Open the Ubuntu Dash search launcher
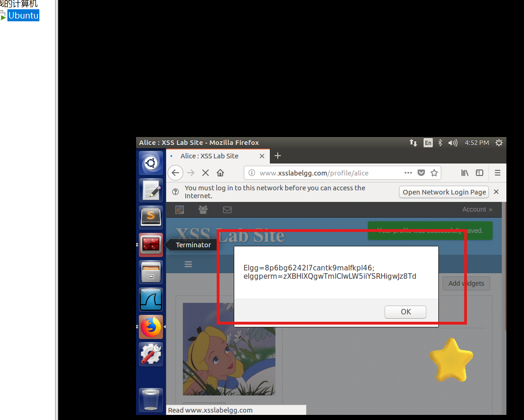The height and width of the screenshot is (420, 524). pos(151,163)
